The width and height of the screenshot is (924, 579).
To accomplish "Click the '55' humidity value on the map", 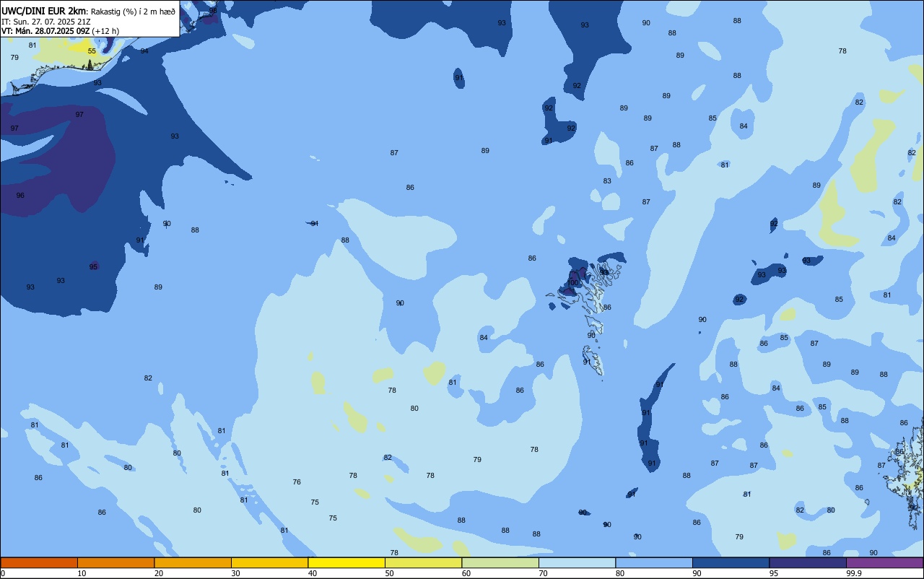I will (x=92, y=51).
